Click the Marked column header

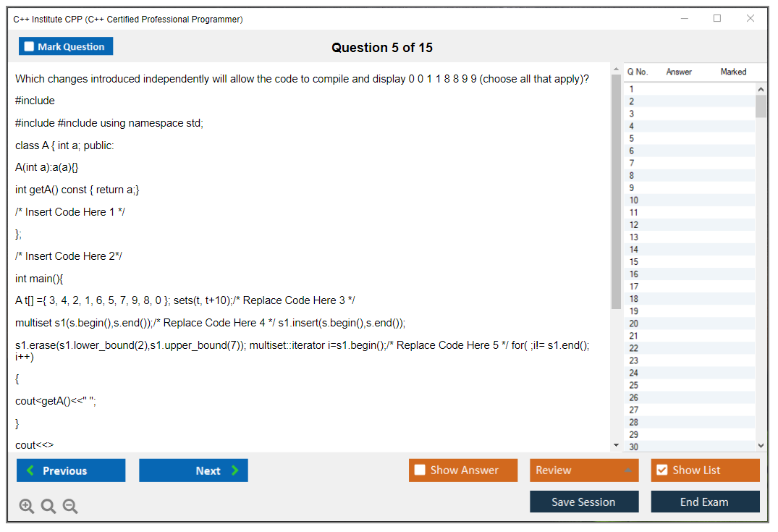733,72
